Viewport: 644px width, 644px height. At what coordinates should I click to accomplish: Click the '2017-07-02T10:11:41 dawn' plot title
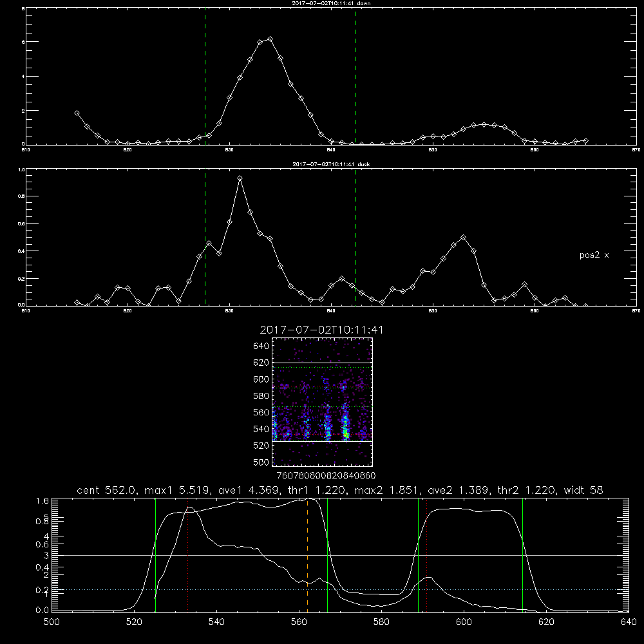point(331,3)
